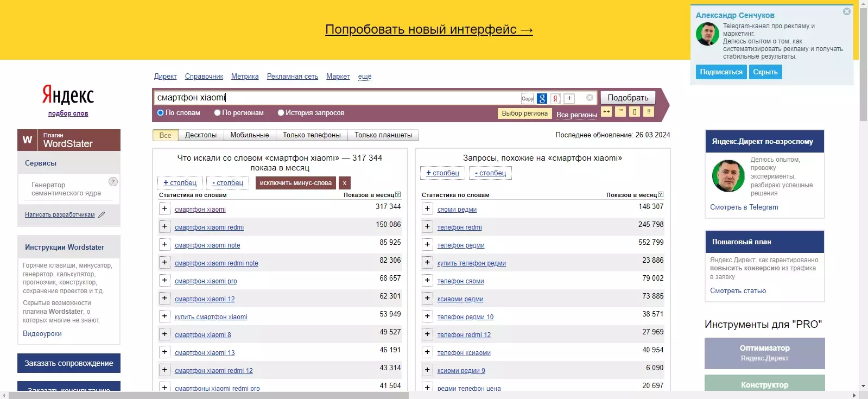Add column with left panel + столбец
This screenshot has height=399, width=868.
point(180,183)
